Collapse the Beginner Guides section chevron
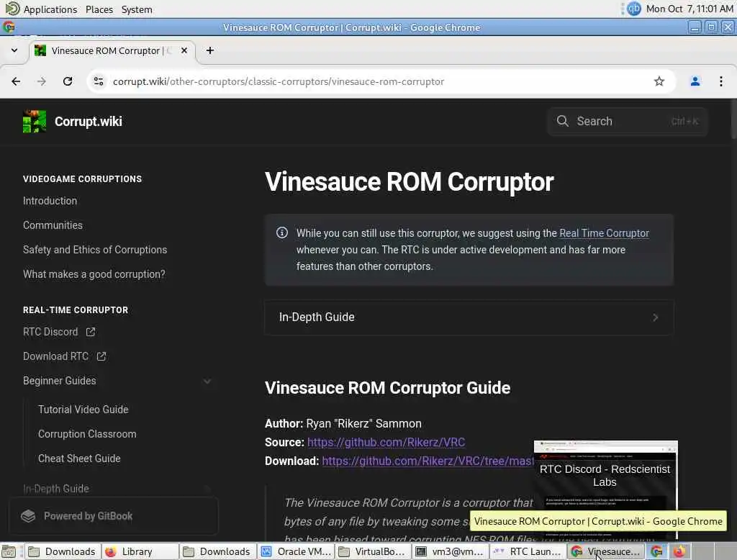The image size is (737, 560). pyautogui.click(x=207, y=381)
